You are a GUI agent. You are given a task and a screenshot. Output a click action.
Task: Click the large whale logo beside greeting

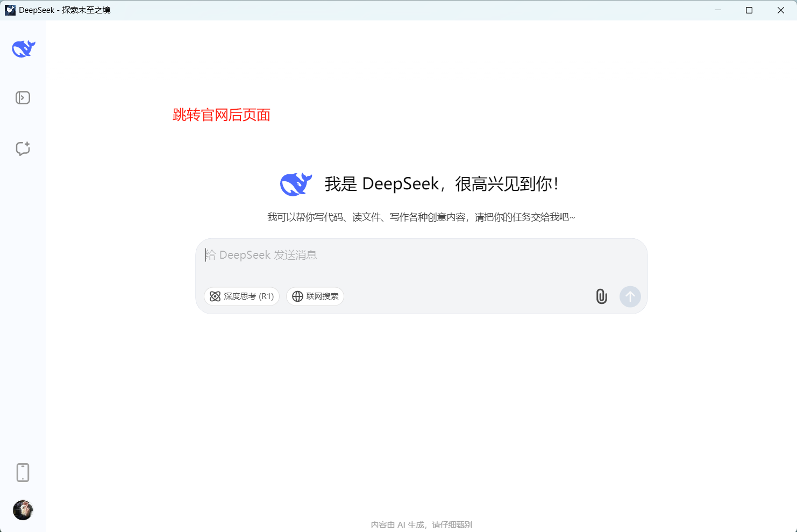(x=296, y=185)
